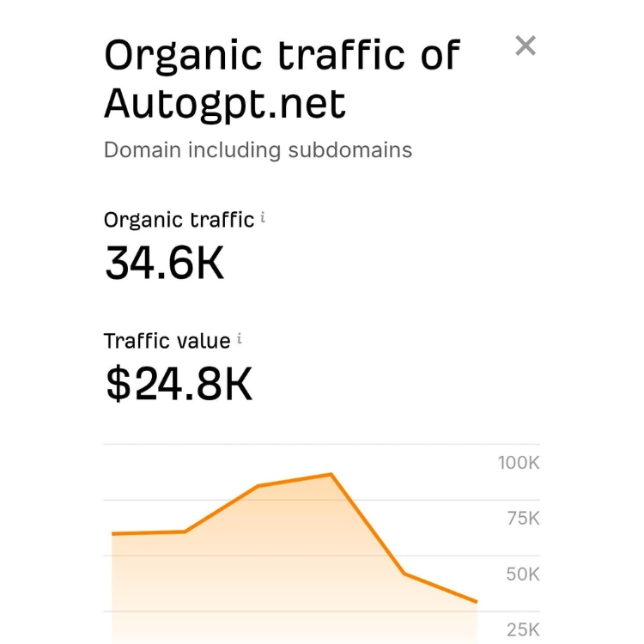Click the 100K y-axis label
Screen dimensions: 644x644
tap(519, 463)
